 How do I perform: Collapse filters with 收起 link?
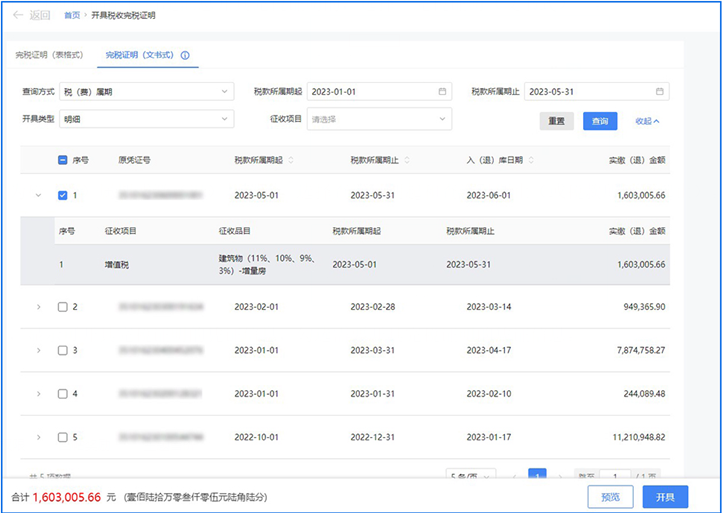pos(647,120)
